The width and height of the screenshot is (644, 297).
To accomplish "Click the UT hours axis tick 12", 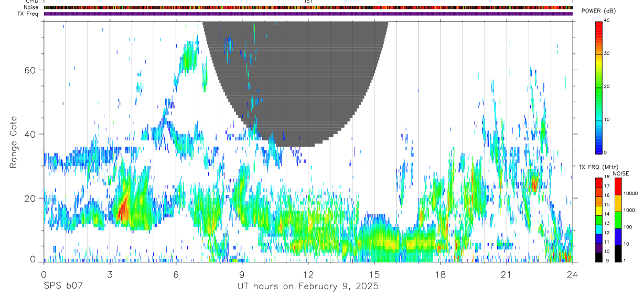I will click(x=308, y=274).
